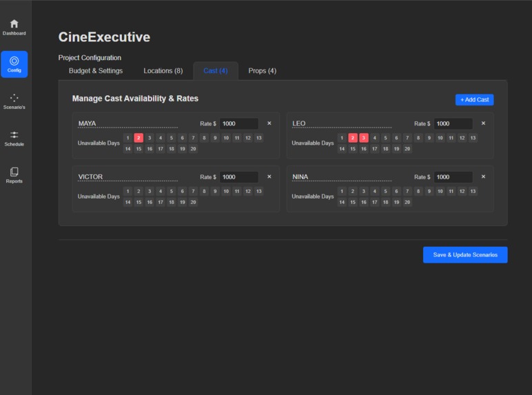
Task: Toggle day 20 unavailable for NINA
Action: tap(407, 202)
